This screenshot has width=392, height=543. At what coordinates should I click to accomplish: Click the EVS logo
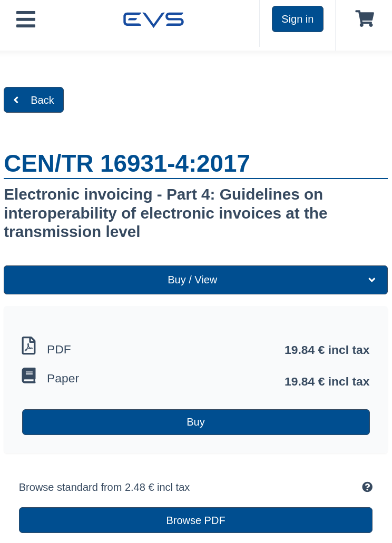click(153, 19)
